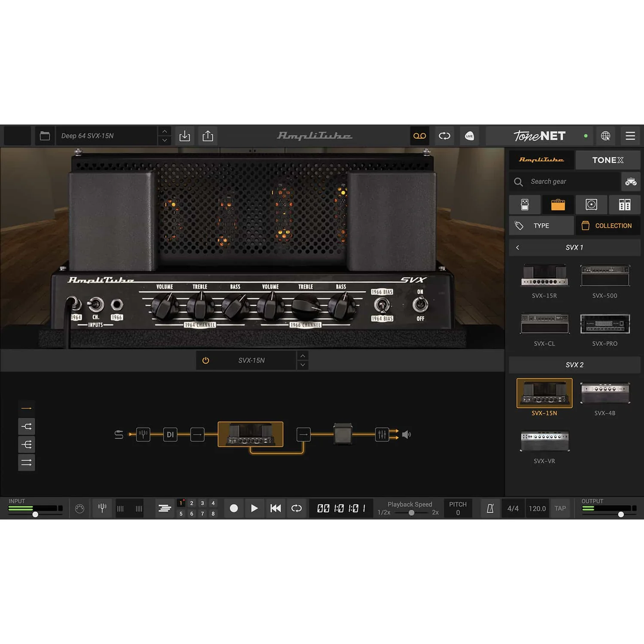This screenshot has width=644, height=644.
Task: Toggle Live mode
Action: [469, 136]
